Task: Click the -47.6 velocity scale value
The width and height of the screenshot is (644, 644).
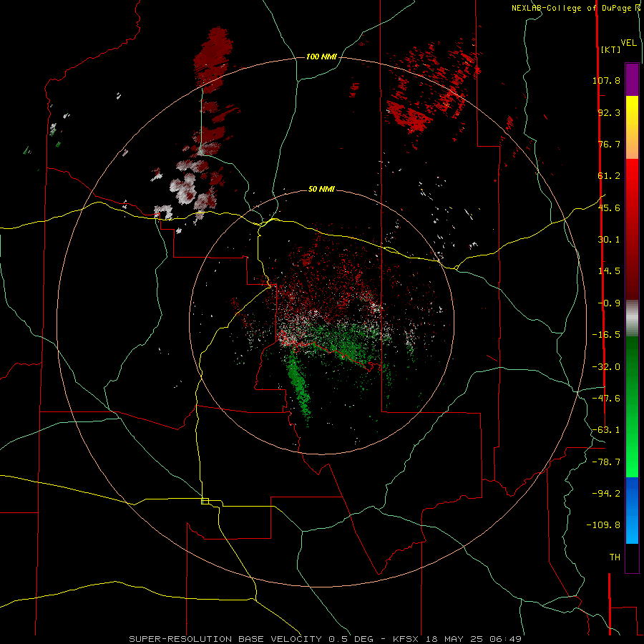Action: pyautogui.click(x=606, y=399)
